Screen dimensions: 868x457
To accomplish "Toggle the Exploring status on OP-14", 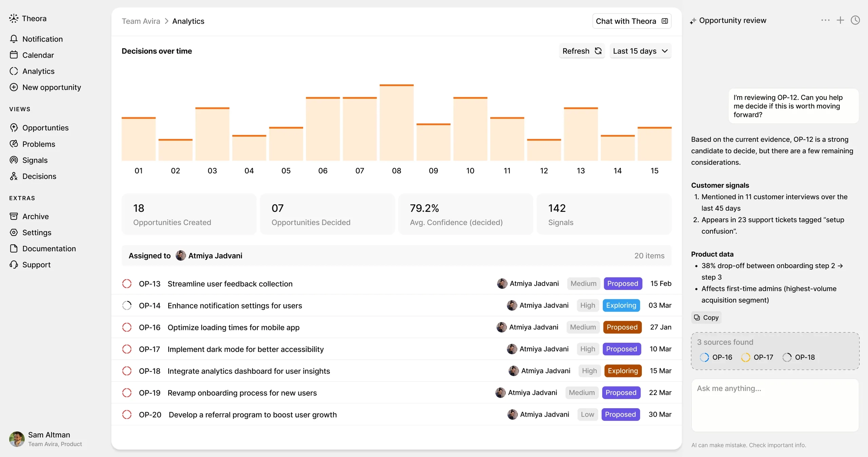I will (621, 305).
